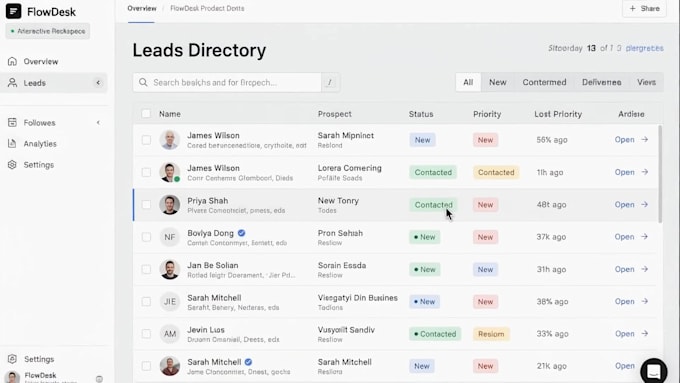Image resolution: width=680 pixels, height=383 pixels.
Task: Check the Lorera Comering row checkbox
Action: (x=146, y=172)
